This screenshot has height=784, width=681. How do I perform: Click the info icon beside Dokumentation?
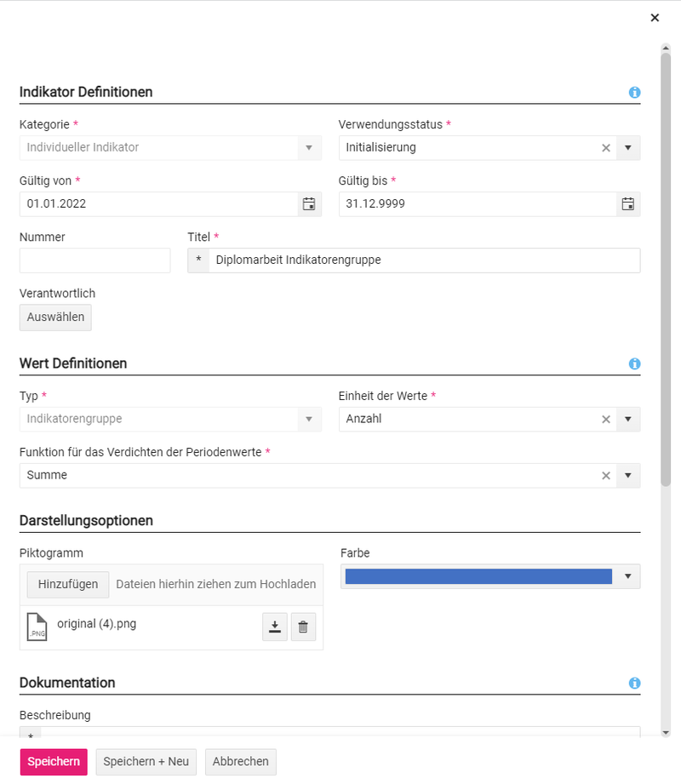tap(634, 684)
